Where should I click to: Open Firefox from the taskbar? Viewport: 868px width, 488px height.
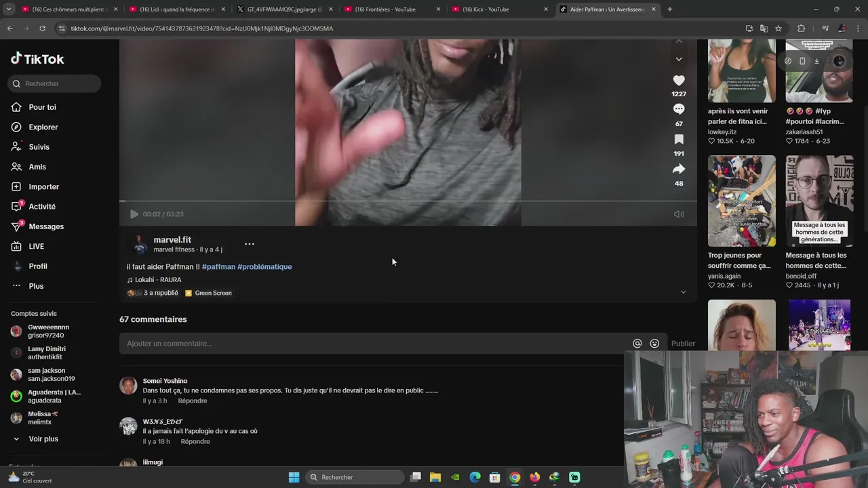point(534,477)
